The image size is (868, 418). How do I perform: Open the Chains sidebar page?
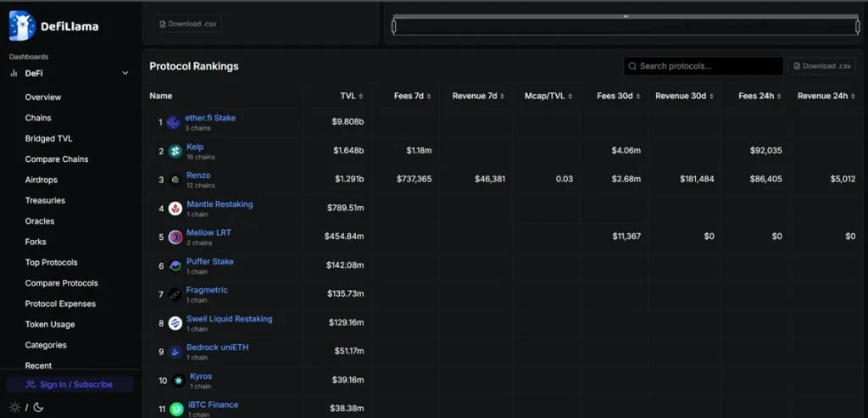coord(38,118)
